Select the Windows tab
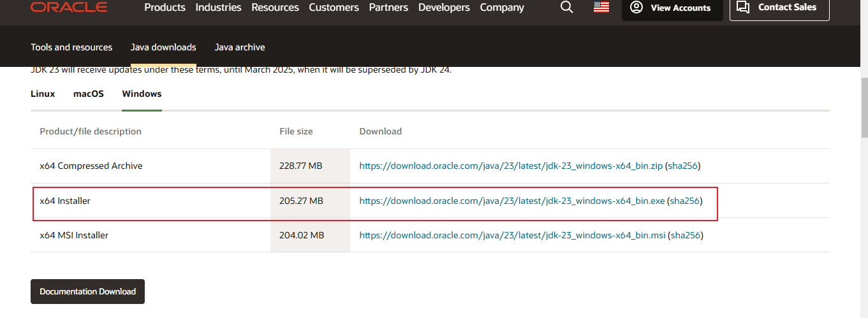Image resolution: width=868 pixels, height=318 pixels. (x=142, y=94)
